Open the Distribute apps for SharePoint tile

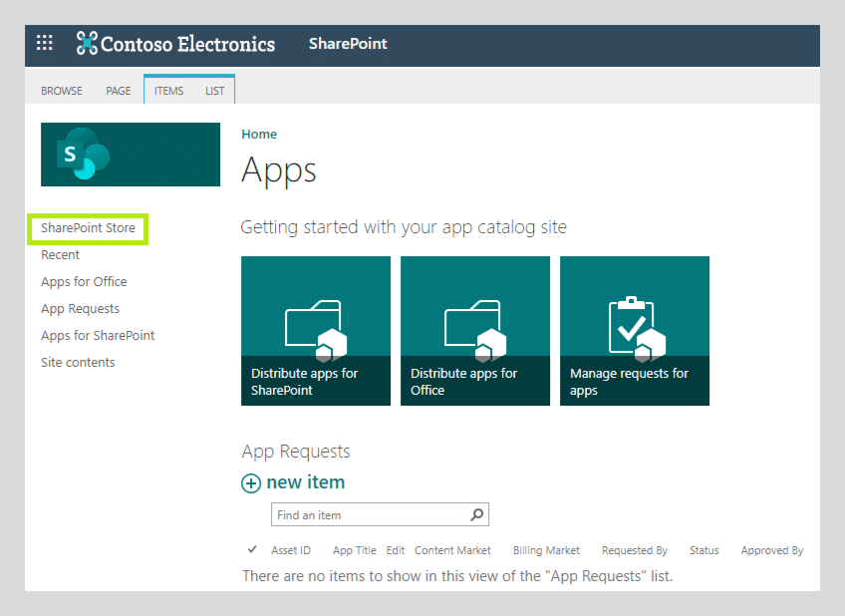316,330
